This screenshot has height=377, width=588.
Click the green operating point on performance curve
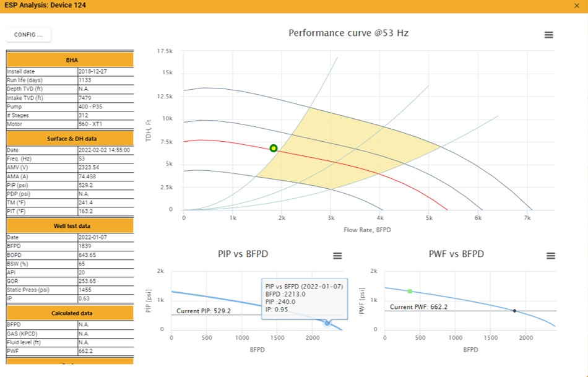click(x=274, y=148)
